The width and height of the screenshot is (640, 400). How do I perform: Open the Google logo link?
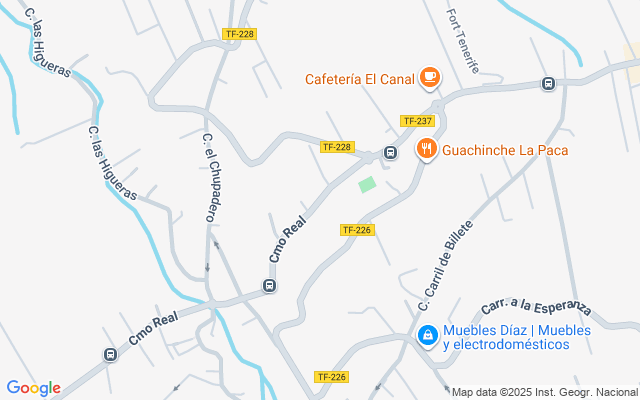tap(33, 388)
